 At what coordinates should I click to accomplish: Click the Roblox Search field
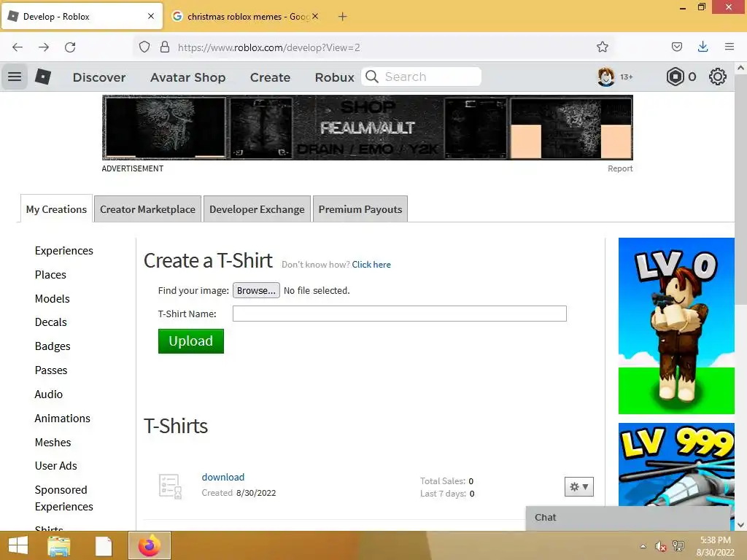tap(421, 77)
